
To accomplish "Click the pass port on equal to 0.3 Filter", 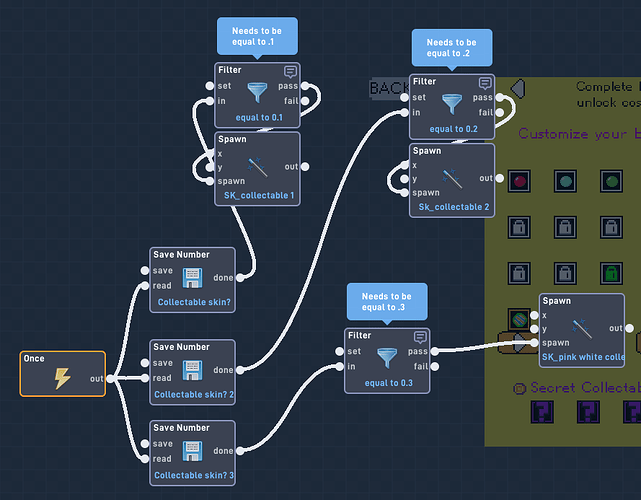I will 435,351.
